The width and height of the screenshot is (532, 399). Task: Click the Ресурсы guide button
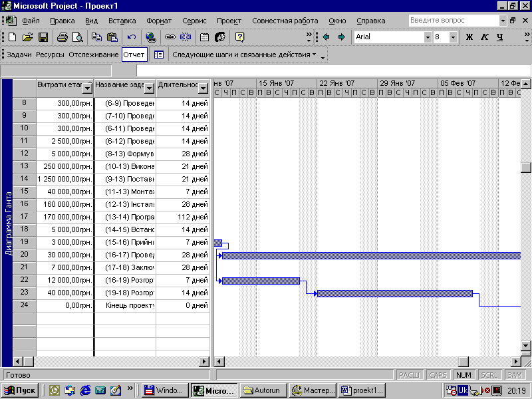point(50,55)
